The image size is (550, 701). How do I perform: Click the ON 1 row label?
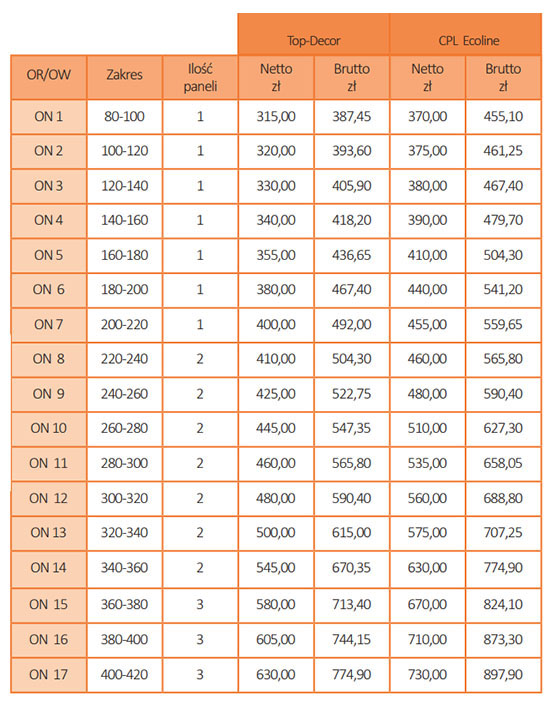coord(49,117)
